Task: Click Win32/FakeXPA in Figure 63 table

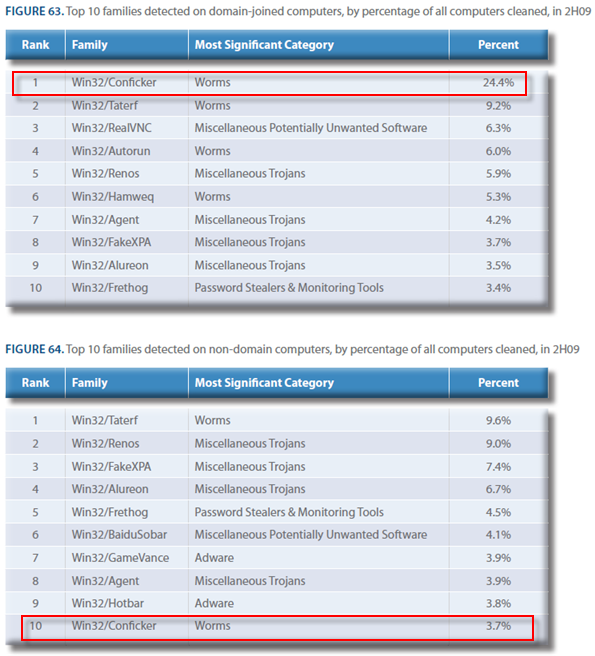Action: point(111,242)
